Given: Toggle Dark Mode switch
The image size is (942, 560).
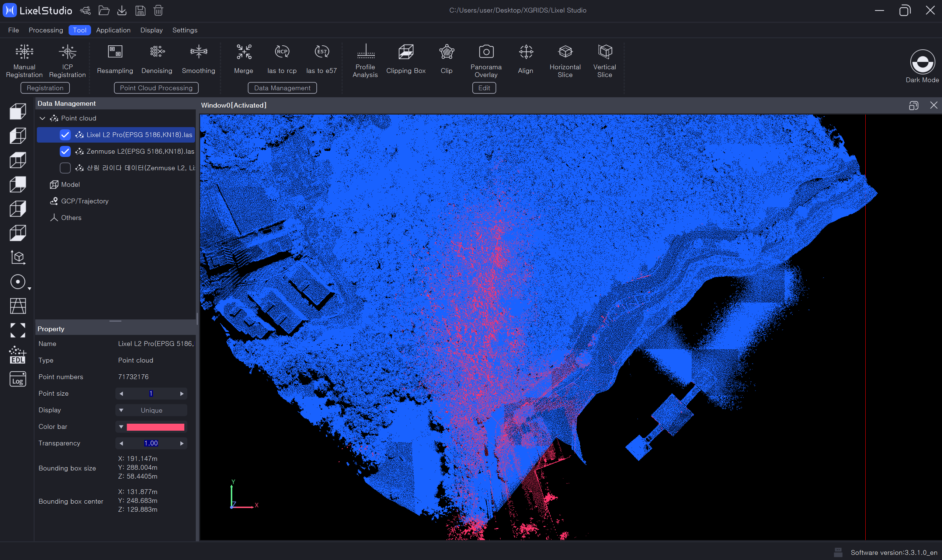Looking at the screenshot, I should coord(922,62).
